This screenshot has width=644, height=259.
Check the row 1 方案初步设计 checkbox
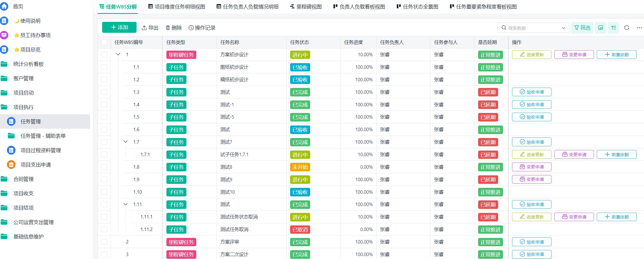click(104, 55)
